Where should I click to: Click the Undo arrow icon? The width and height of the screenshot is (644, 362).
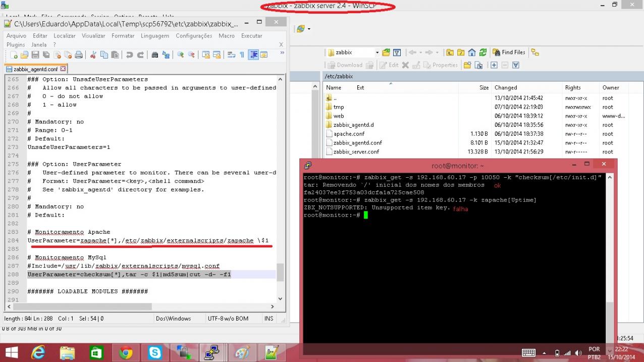(130, 55)
